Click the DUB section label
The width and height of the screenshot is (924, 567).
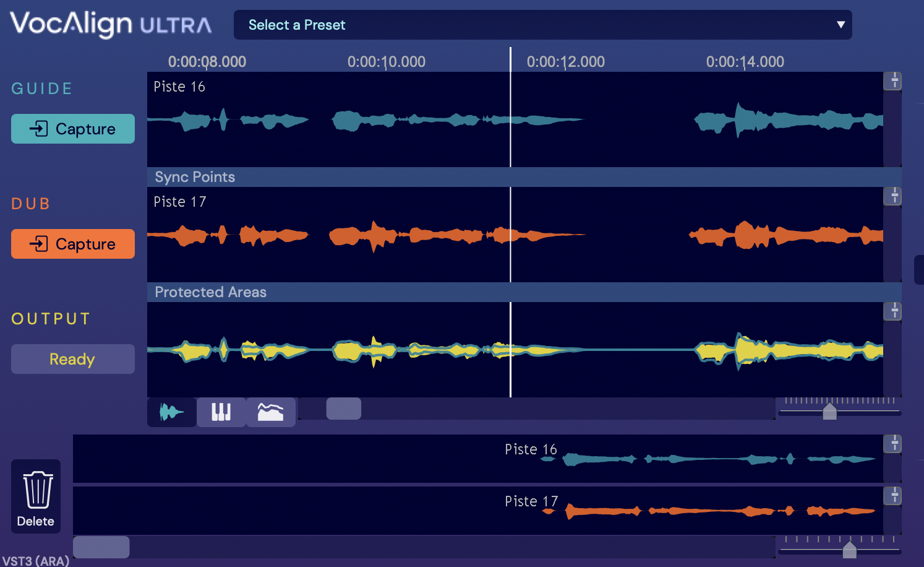click(x=31, y=204)
